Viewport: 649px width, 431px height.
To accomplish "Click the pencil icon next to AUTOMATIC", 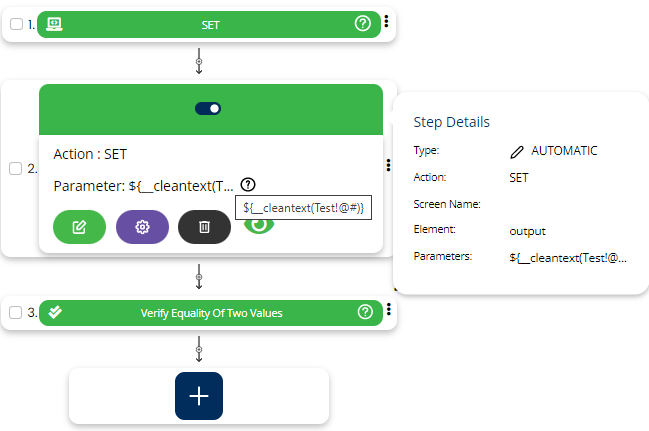I will coord(516,151).
